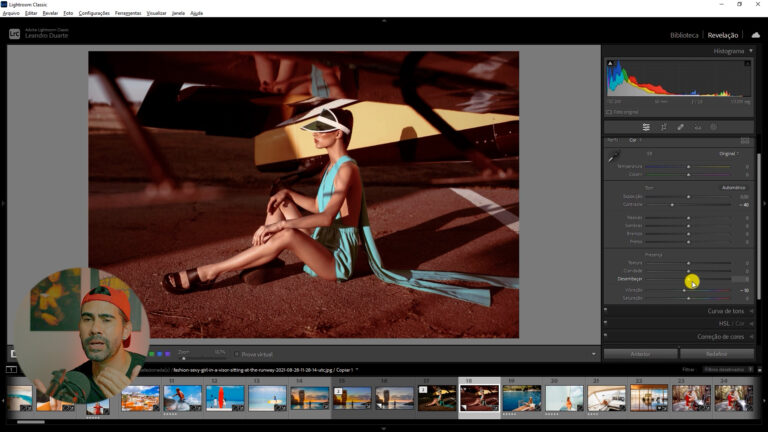The height and width of the screenshot is (432, 768).
Task: Toggle the Foto original checkbox
Action: coord(609,111)
